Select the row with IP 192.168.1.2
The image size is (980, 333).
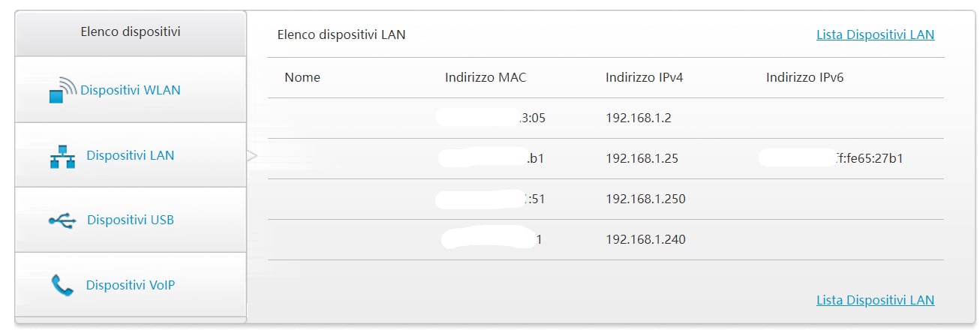606,118
